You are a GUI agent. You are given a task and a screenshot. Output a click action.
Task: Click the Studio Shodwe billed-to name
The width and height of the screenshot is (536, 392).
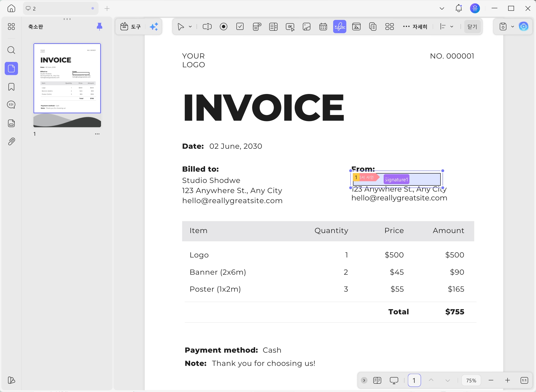coord(211,181)
